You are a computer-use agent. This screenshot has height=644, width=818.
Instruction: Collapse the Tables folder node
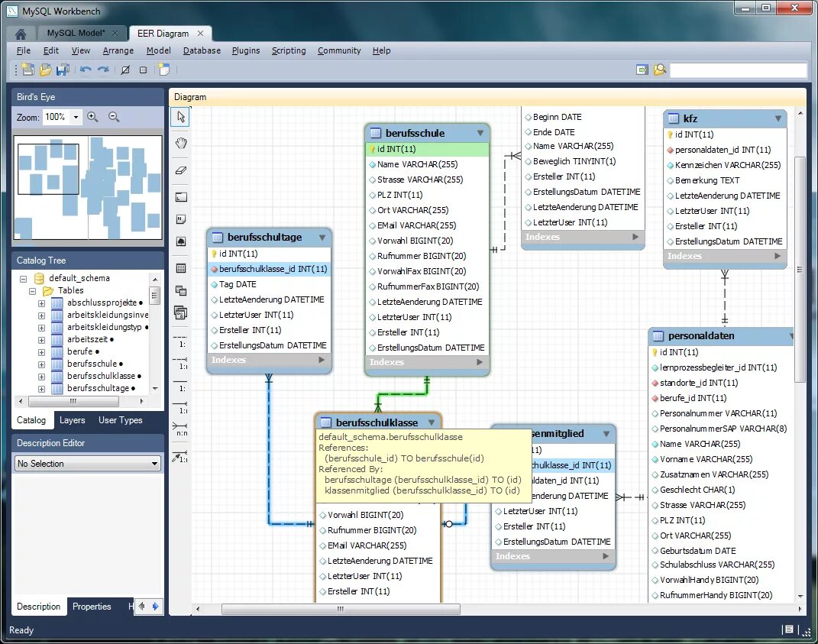click(x=32, y=291)
